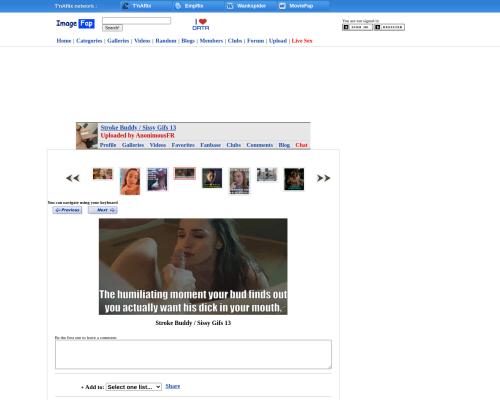
Task: Click the heart Data icon
Action: point(201,24)
